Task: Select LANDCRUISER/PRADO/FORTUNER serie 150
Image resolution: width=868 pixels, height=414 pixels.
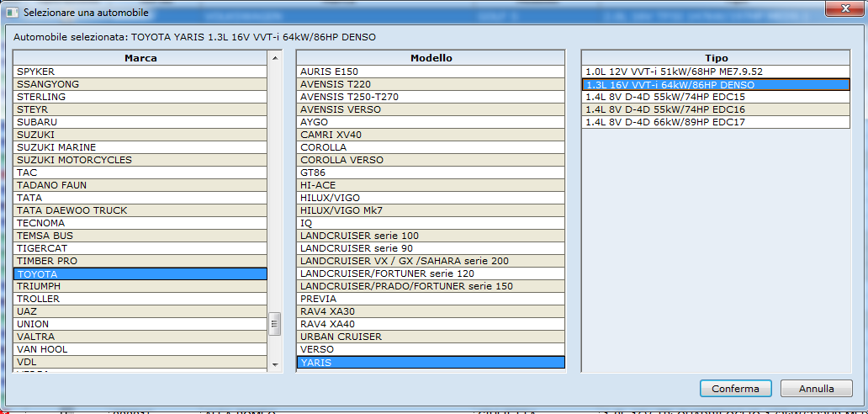Action: (x=431, y=286)
